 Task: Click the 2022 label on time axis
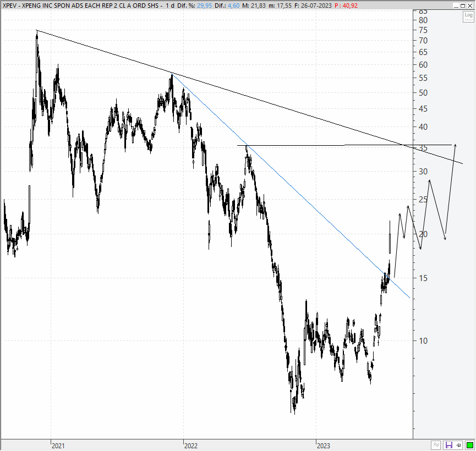[x=191, y=446]
